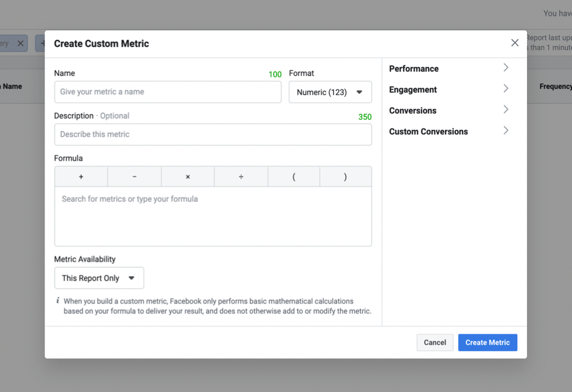This screenshot has width=572, height=392.
Task: Expand the Custom Conversions category
Action: click(449, 131)
